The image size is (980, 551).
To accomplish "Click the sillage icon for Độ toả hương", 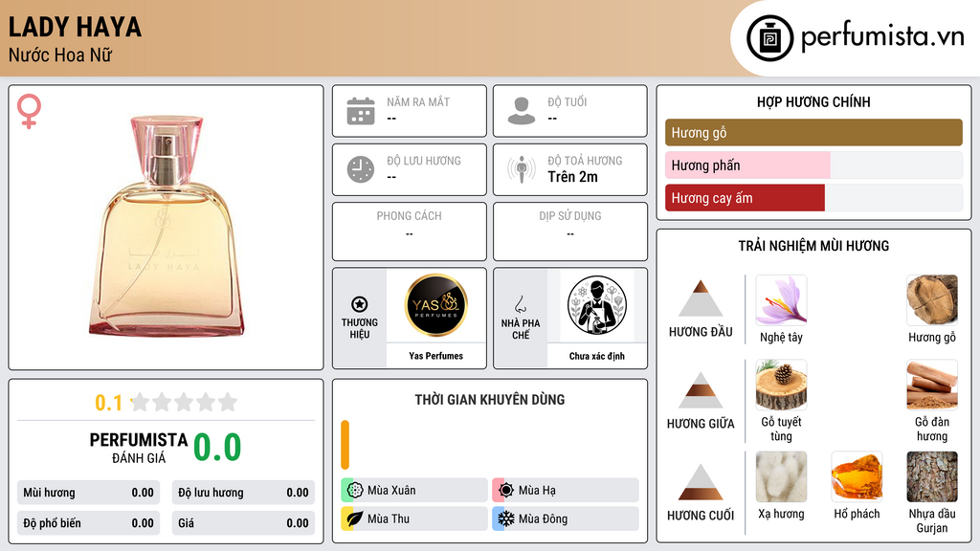I will coord(522,169).
